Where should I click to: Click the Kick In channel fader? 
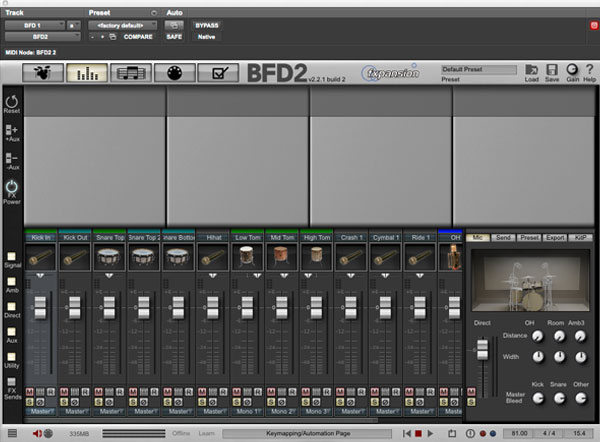tap(40, 308)
